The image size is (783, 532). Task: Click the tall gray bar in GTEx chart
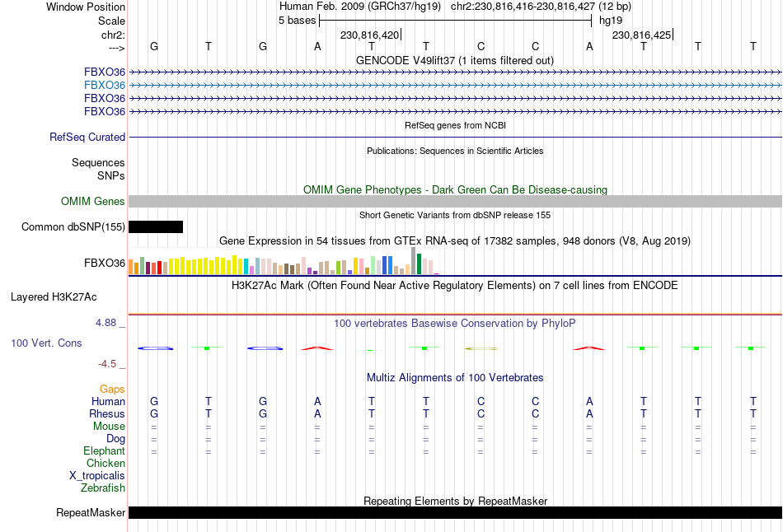[x=414, y=260]
